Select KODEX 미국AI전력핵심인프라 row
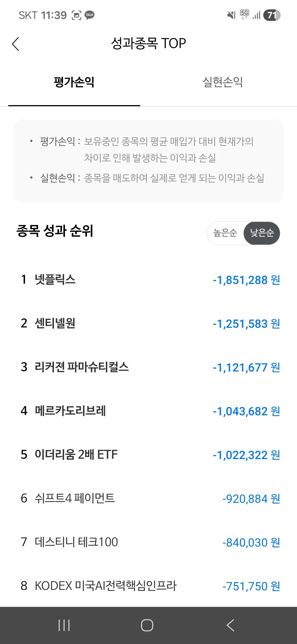The width and height of the screenshot is (297, 644). (148, 586)
